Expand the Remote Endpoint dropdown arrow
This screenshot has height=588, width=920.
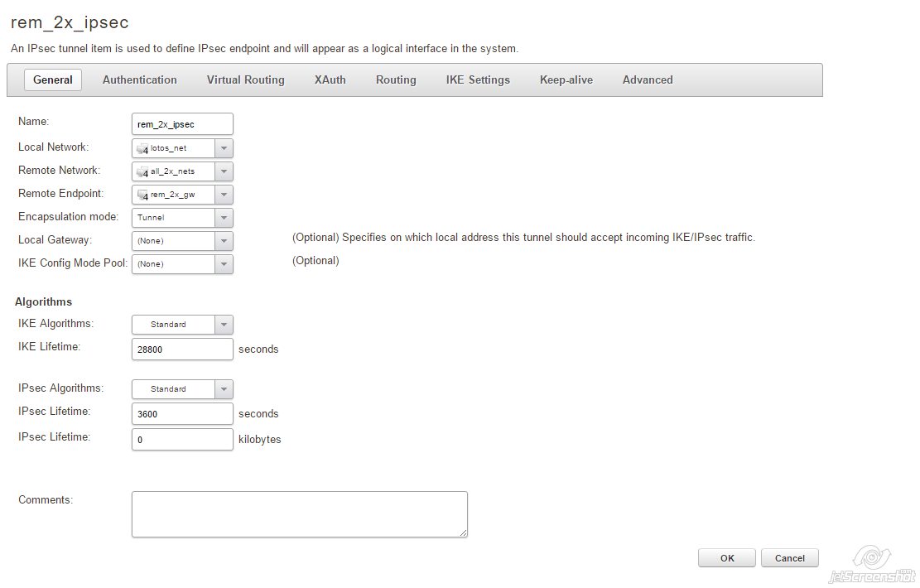click(224, 195)
